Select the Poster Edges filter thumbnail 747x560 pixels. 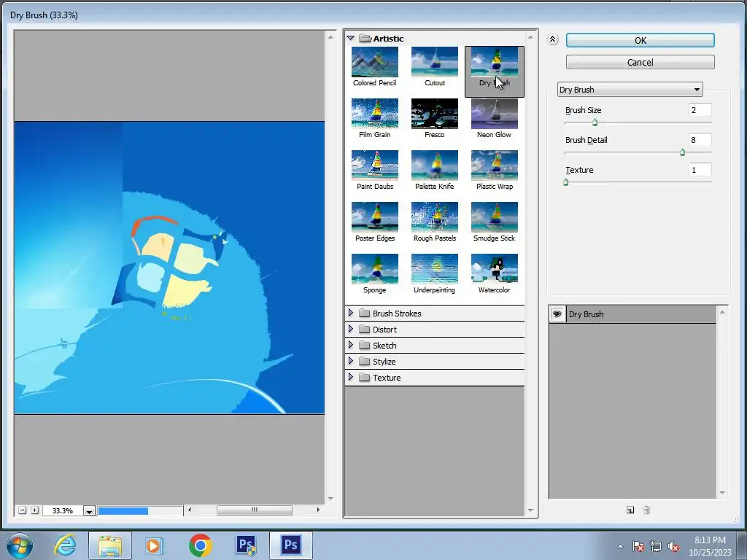pyautogui.click(x=374, y=217)
